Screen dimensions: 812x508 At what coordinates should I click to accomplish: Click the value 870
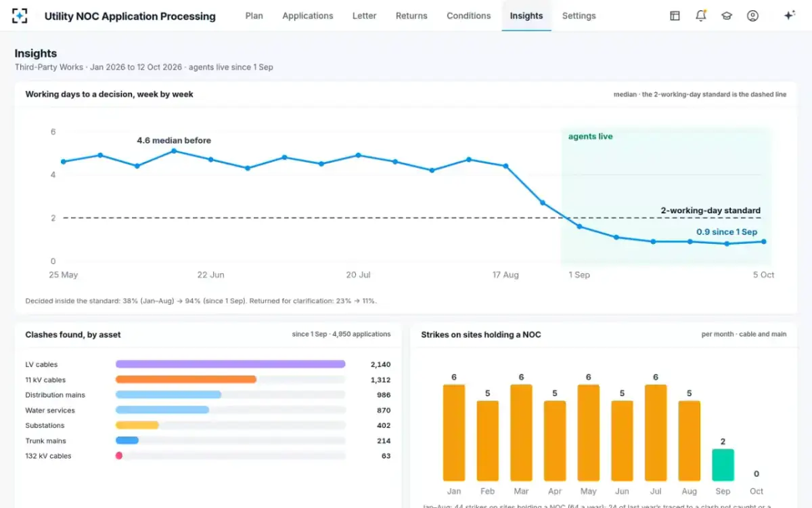click(384, 410)
